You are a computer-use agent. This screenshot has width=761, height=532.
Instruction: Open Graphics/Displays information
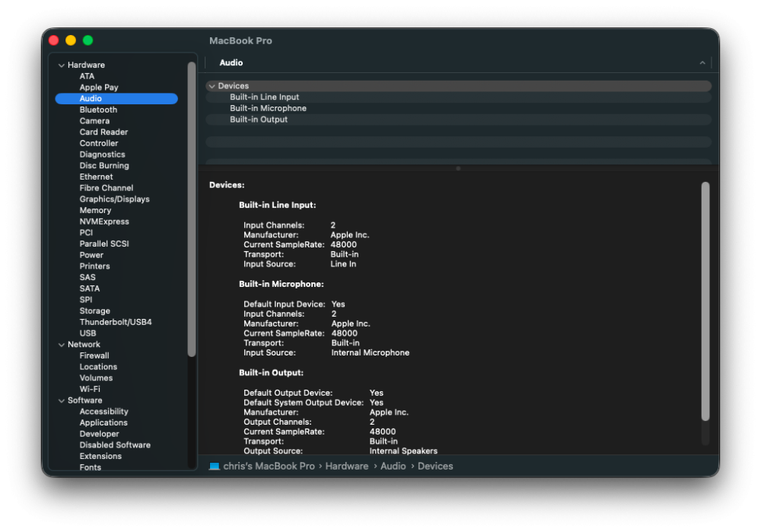[x=115, y=199]
